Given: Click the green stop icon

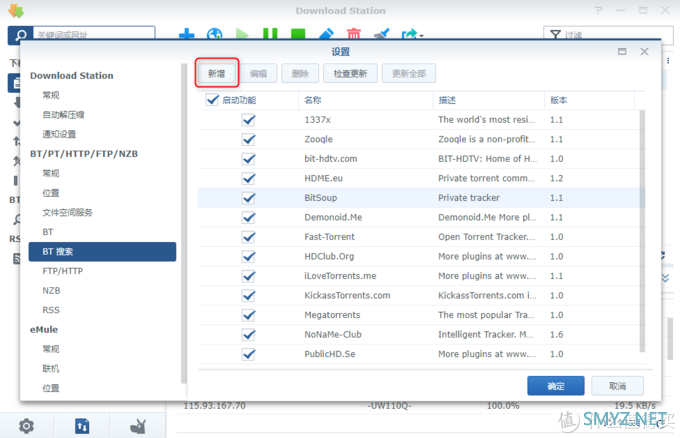Looking at the screenshot, I should click(298, 34).
